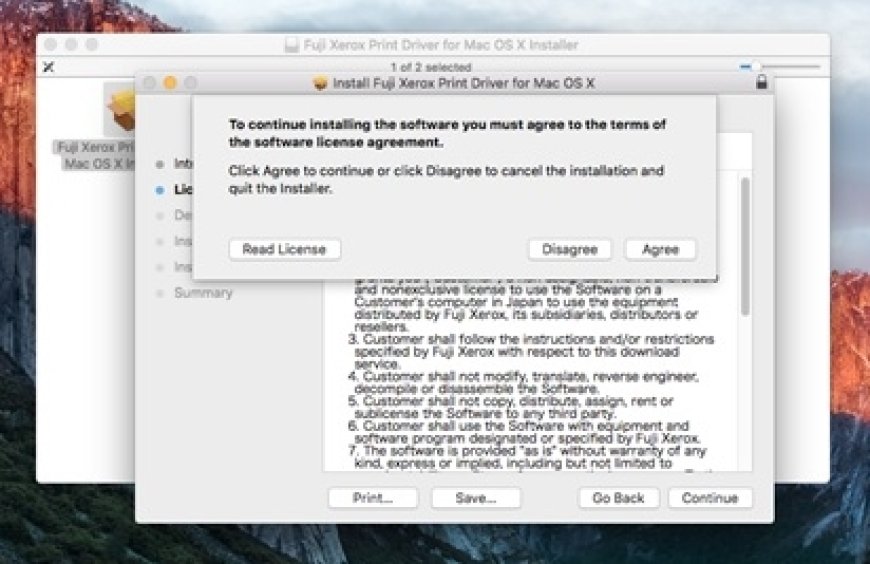Minimize the installer window with yellow button
Viewport: 870px width, 564px height.
[x=170, y=83]
